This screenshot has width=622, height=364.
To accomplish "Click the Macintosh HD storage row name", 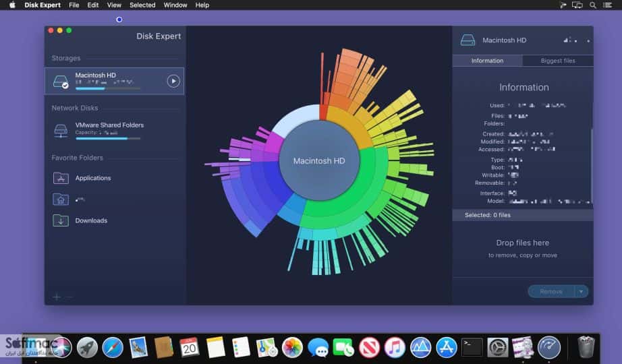I will click(96, 75).
